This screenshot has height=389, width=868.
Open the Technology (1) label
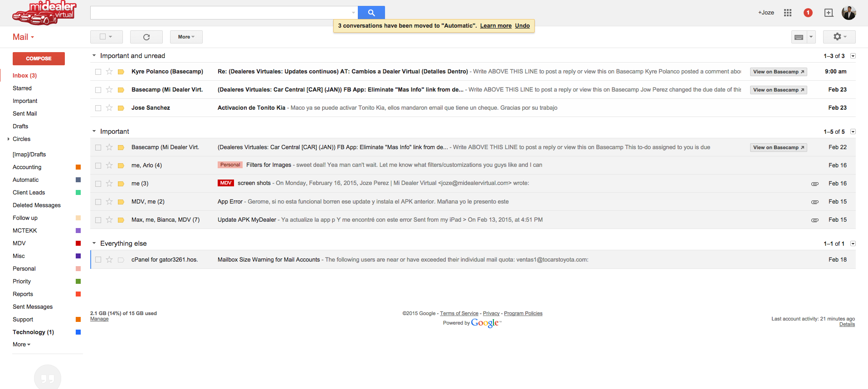point(33,332)
